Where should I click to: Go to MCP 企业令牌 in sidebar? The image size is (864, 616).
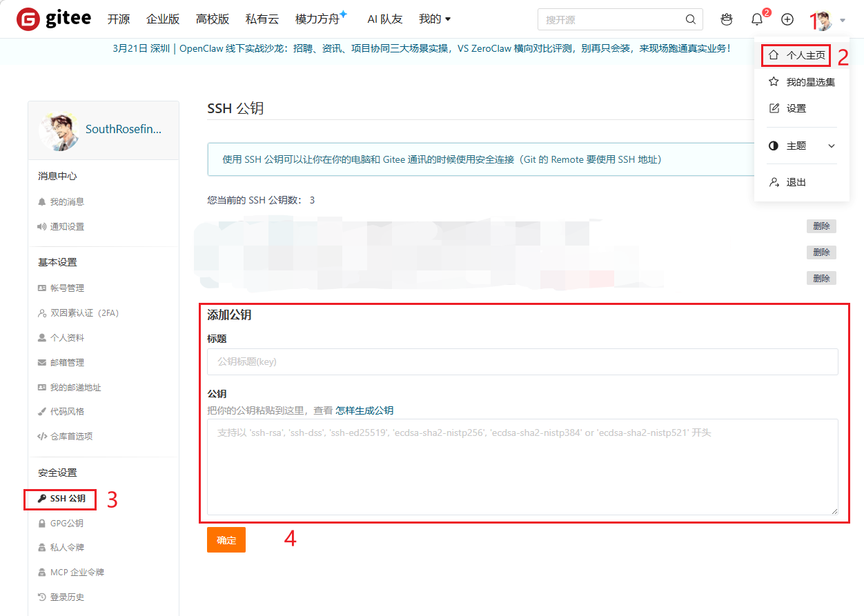point(77,572)
